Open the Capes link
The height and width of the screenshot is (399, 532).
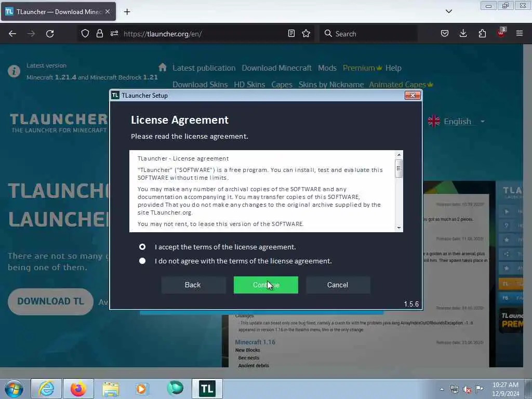click(x=282, y=85)
